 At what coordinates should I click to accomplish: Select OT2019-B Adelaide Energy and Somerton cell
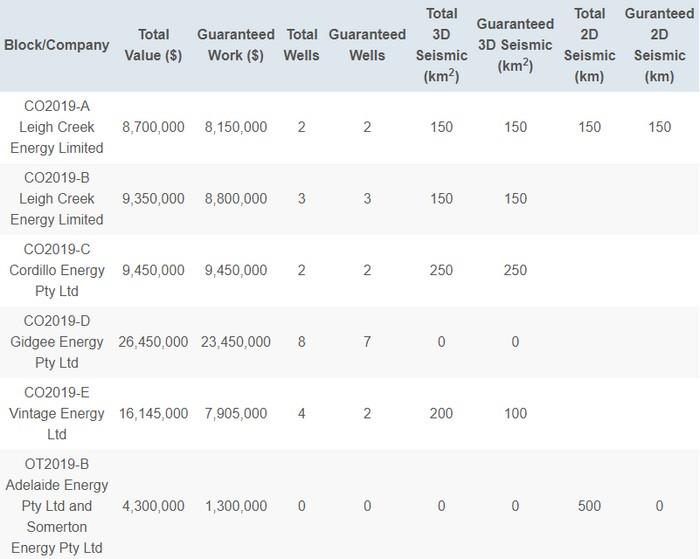point(62,506)
